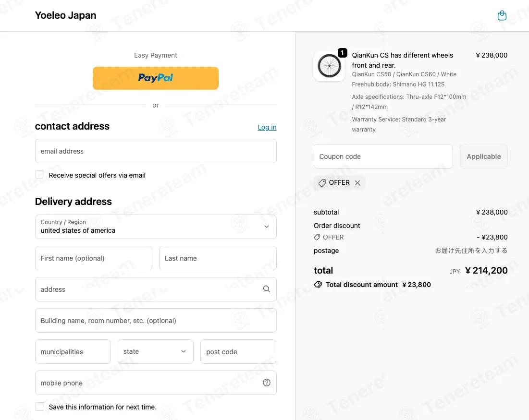Click the tag icon beside OFFER order discount
The height and width of the screenshot is (420, 529).
click(x=317, y=237)
